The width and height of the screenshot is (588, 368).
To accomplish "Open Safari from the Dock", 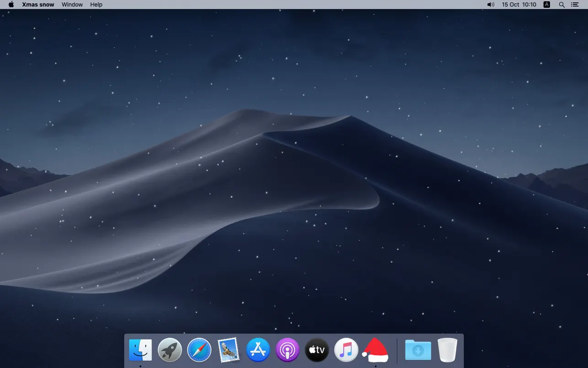I will click(199, 350).
